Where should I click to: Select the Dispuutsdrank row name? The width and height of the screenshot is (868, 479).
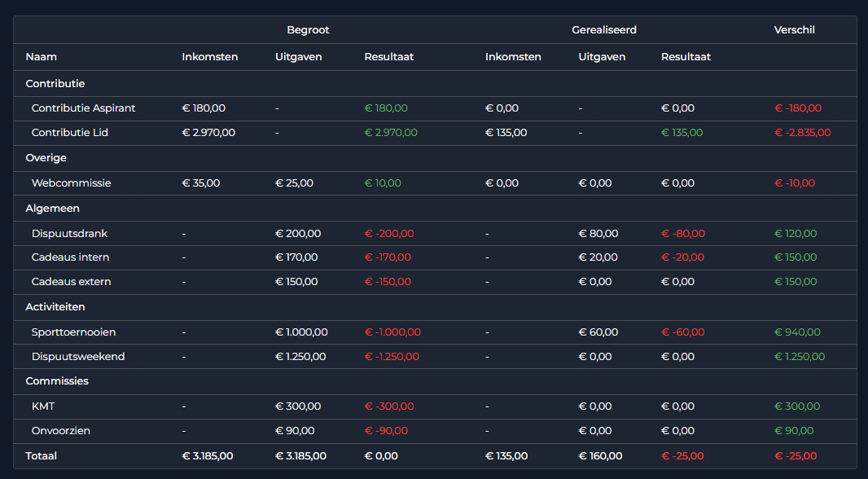[70, 234]
